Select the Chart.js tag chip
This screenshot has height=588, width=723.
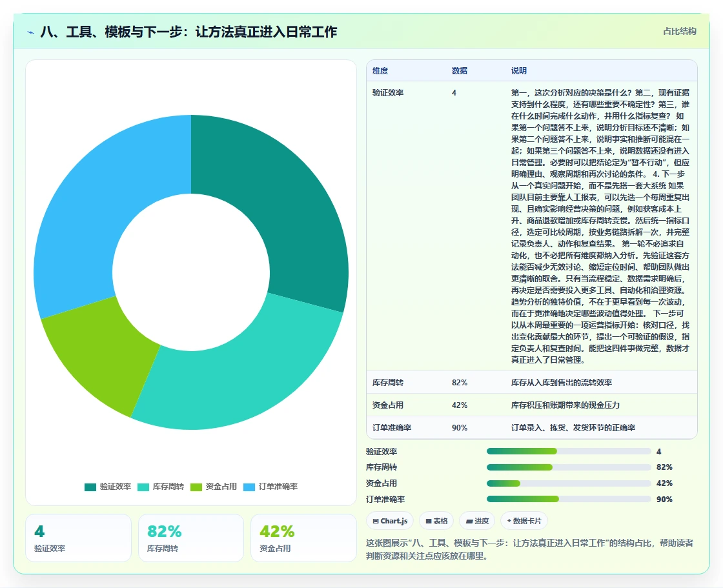390,521
